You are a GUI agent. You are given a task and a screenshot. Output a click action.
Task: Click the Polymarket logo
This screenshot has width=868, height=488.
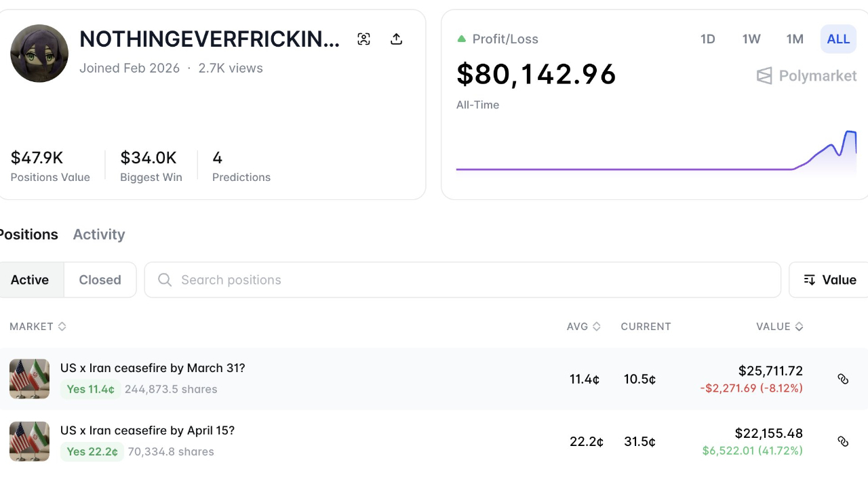pyautogui.click(x=806, y=76)
